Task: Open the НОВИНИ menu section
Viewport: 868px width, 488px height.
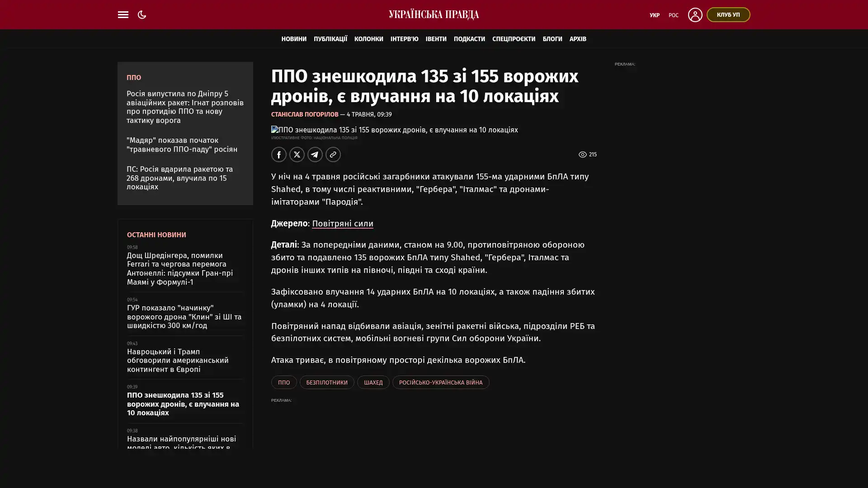Action: 294,39
